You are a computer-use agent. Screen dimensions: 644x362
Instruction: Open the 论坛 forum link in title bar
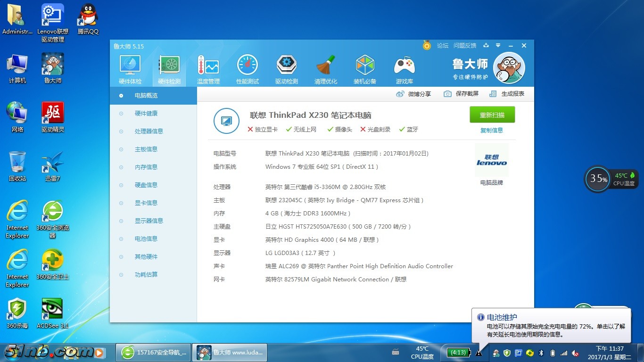pos(442,46)
